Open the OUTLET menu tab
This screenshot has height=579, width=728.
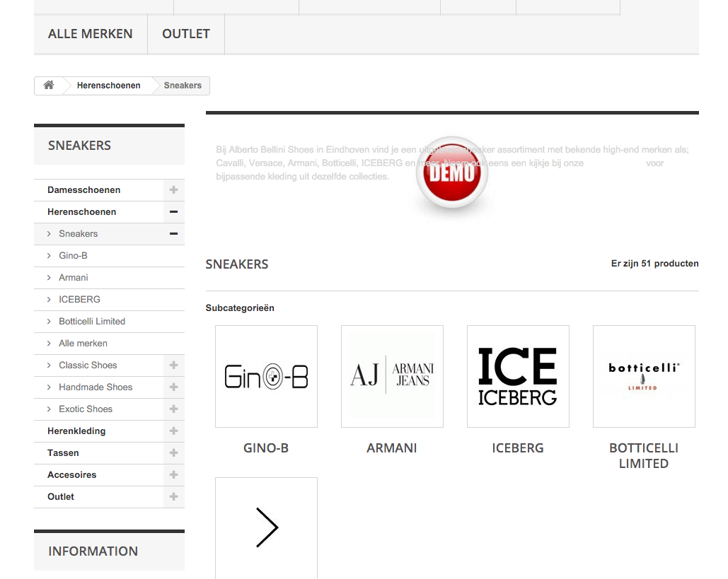point(186,34)
